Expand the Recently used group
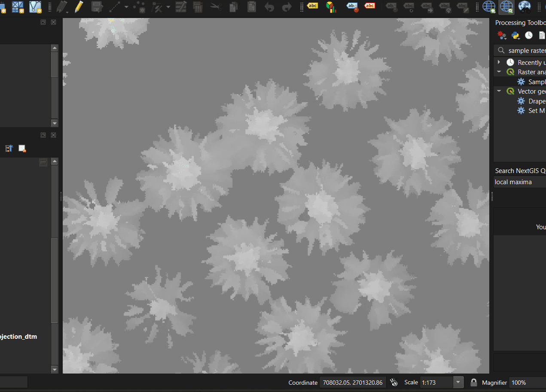Viewport: 546px width, 392px height. [x=499, y=62]
